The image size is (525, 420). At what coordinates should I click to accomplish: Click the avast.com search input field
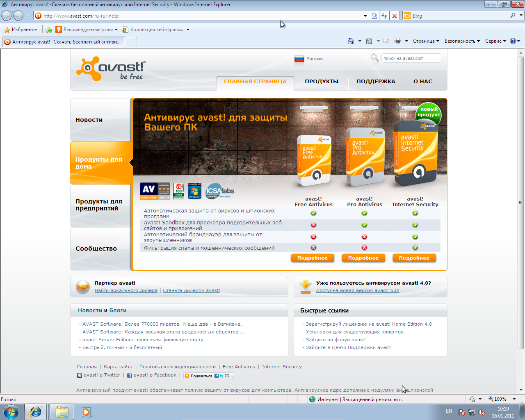[411, 58]
